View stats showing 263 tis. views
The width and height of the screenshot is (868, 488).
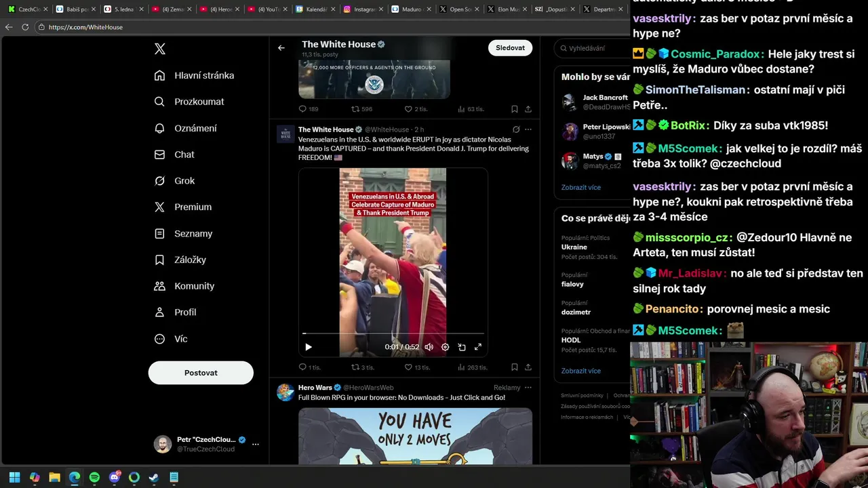(473, 367)
